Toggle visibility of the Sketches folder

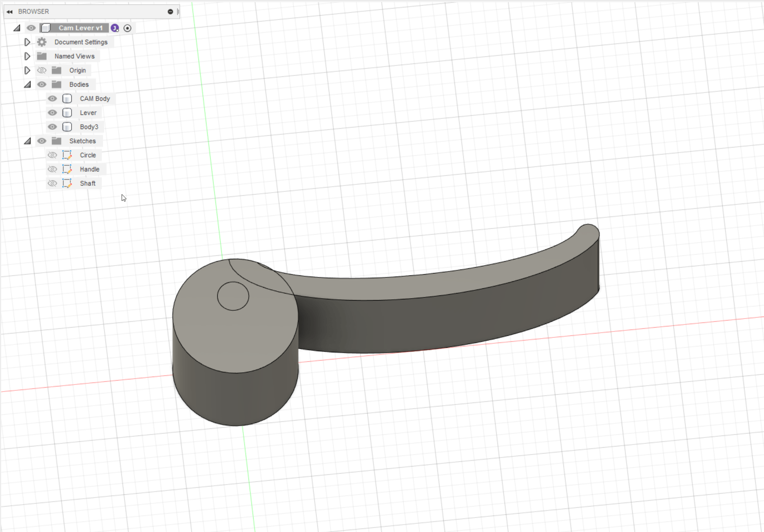click(x=42, y=141)
